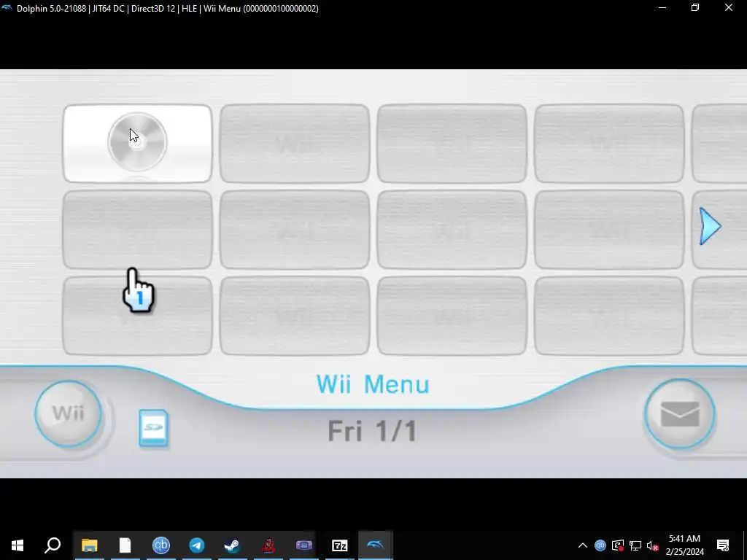
Task: Open the Windows notification center
Action: pos(723,545)
